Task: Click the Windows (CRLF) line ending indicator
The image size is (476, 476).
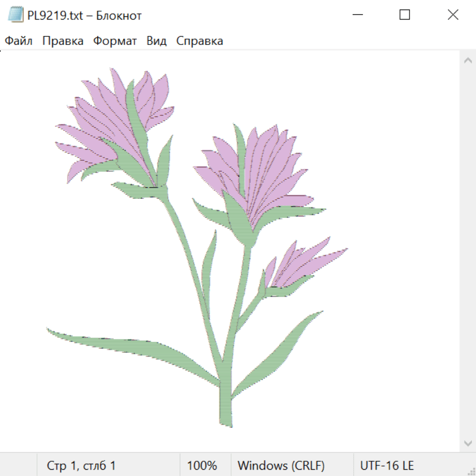Action: [x=281, y=465]
